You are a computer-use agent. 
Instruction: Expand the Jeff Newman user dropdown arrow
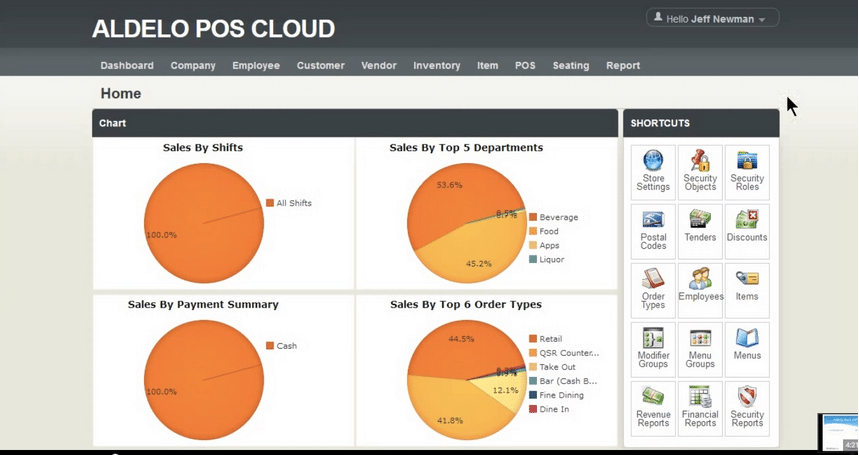coord(761,20)
